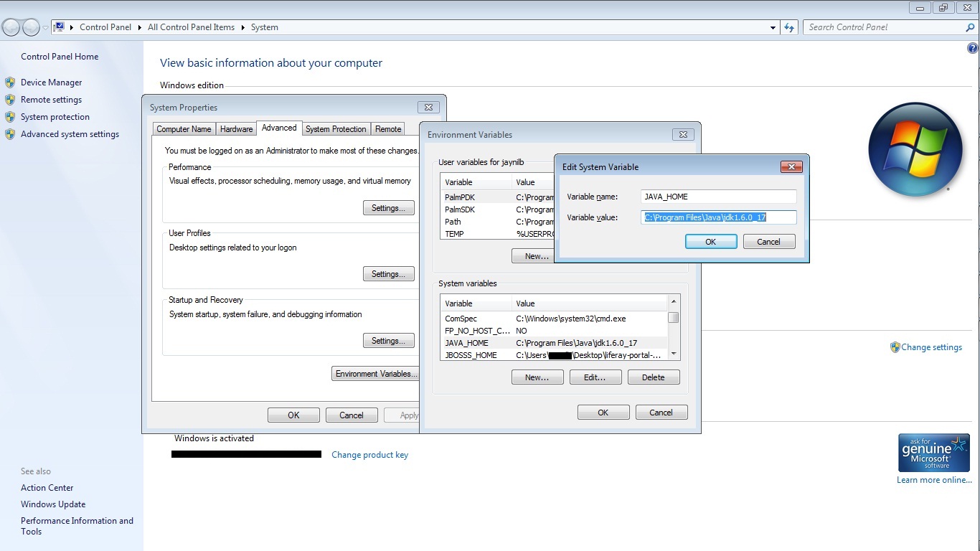Close the System Properties dialog

pyautogui.click(x=428, y=108)
